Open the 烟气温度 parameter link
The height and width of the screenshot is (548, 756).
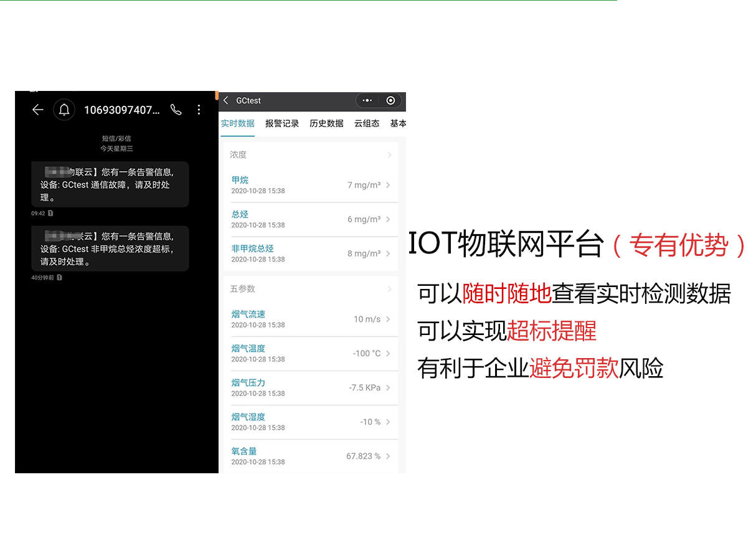tap(248, 348)
